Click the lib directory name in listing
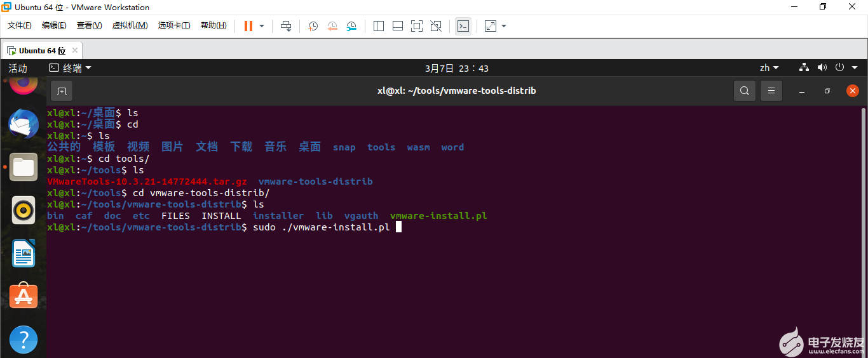The width and height of the screenshot is (868, 358). (324, 216)
